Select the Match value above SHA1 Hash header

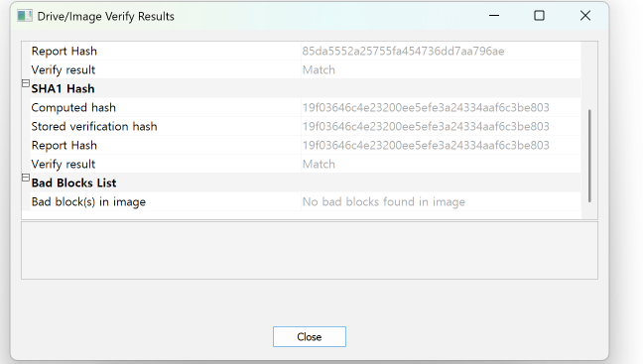tap(319, 69)
